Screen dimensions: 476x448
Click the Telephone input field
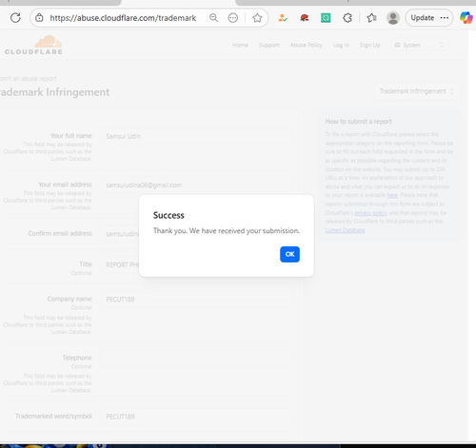click(x=197, y=358)
